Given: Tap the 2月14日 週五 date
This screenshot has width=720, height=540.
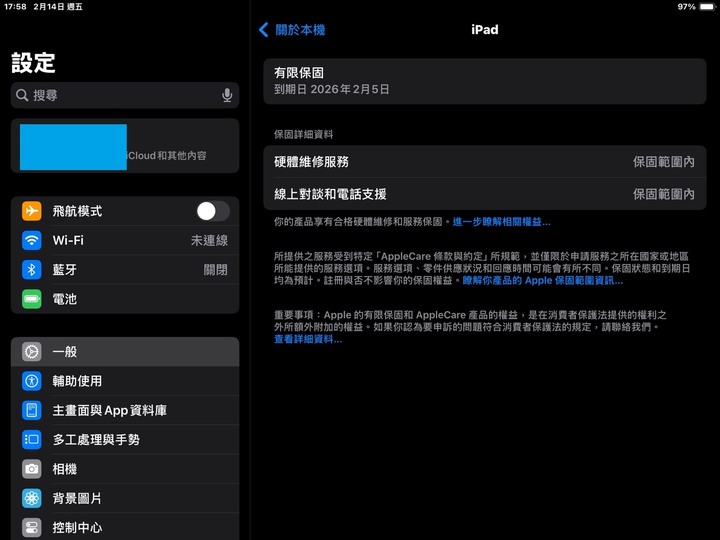Looking at the screenshot, I should (58, 6).
